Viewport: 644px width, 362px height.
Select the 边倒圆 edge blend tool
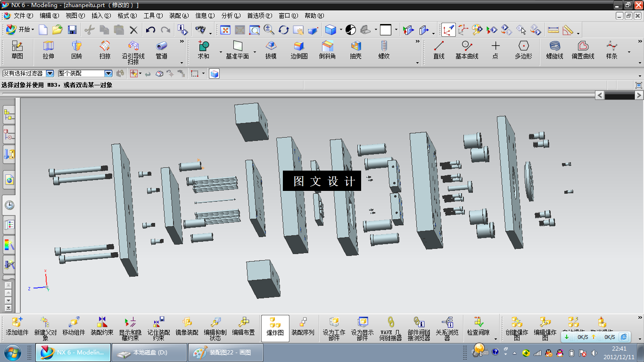click(x=299, y=50)
